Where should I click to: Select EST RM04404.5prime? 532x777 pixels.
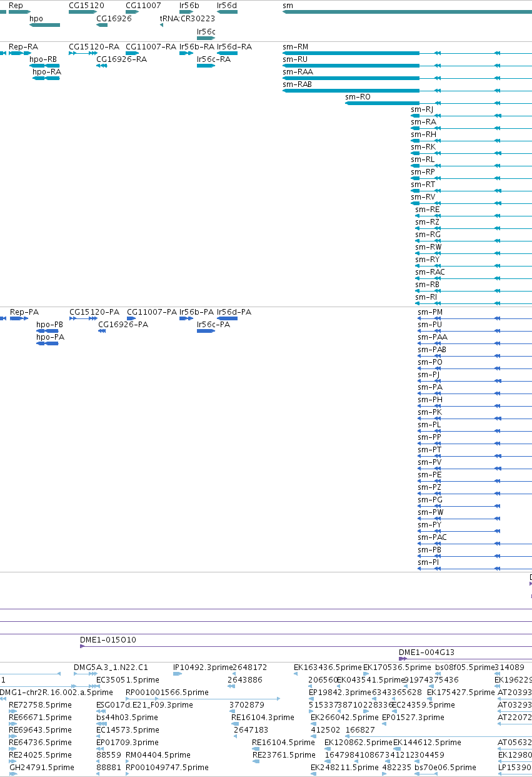point(158,754)
